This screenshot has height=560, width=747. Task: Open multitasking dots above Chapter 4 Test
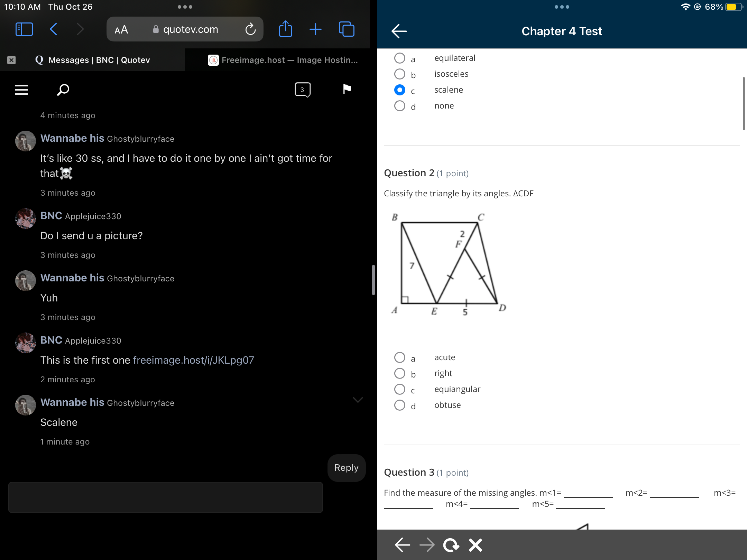pos(562,7)
